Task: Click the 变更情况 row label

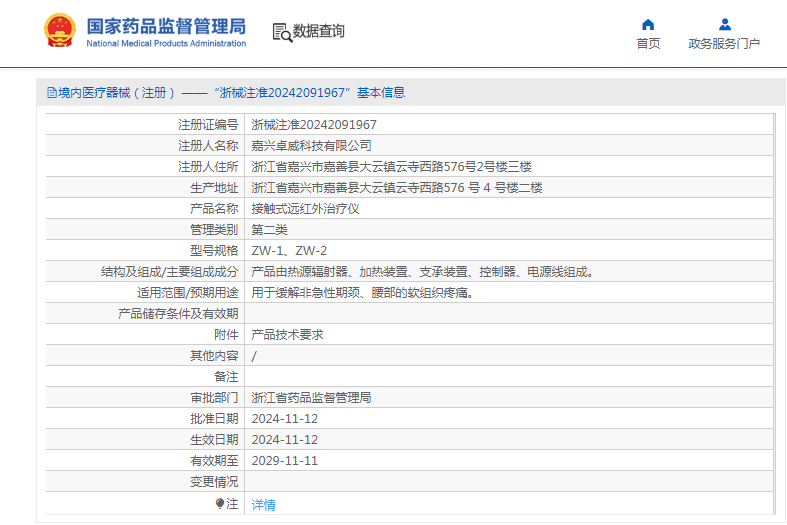Action: tap(214, 482)
